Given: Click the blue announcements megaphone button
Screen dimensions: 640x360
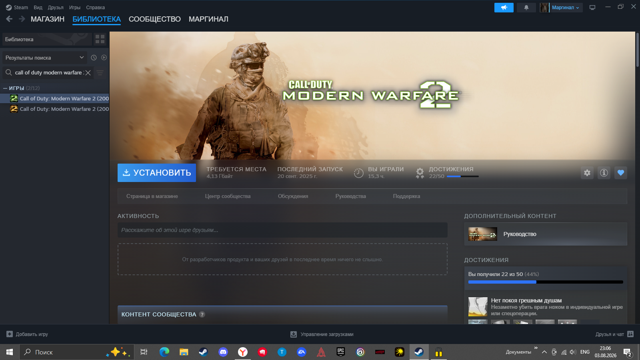Looking at the screenshot, I should (x=504, y=7).
